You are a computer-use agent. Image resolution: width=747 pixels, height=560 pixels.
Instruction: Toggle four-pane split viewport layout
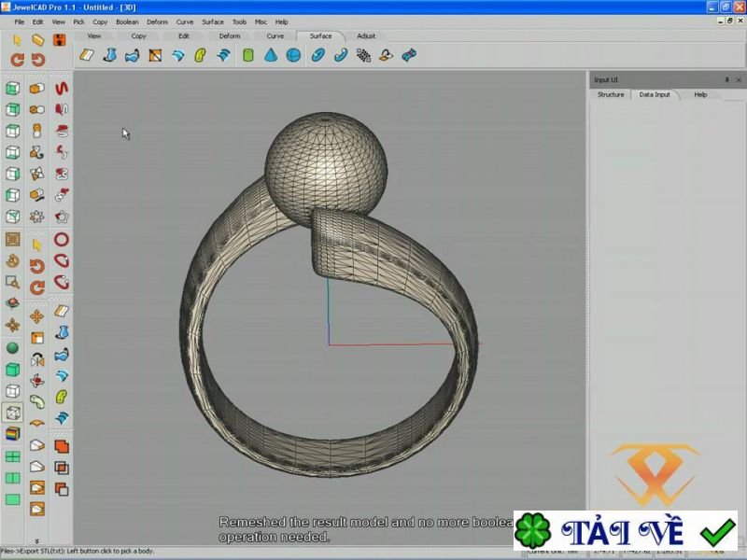coord(13,457)
